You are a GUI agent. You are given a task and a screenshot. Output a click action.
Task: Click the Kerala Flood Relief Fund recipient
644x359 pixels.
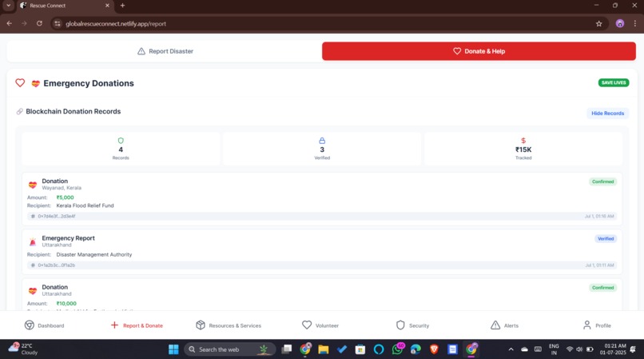(x=85, y=205)
